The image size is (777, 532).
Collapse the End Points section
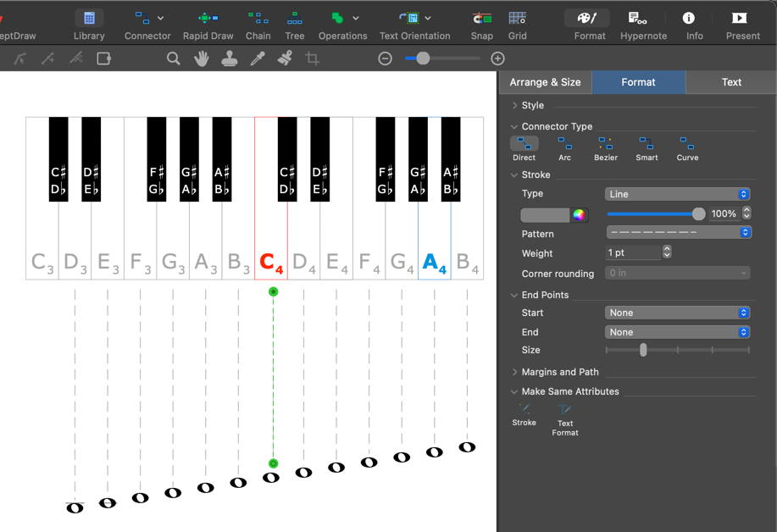pos(514,295)
